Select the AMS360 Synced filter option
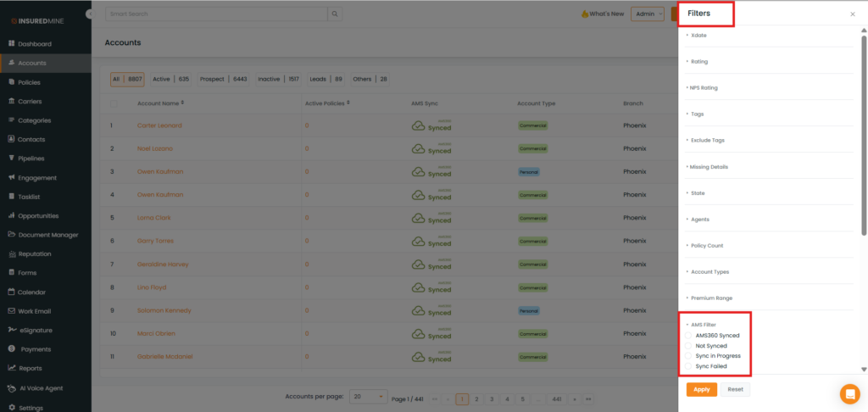 689,336
